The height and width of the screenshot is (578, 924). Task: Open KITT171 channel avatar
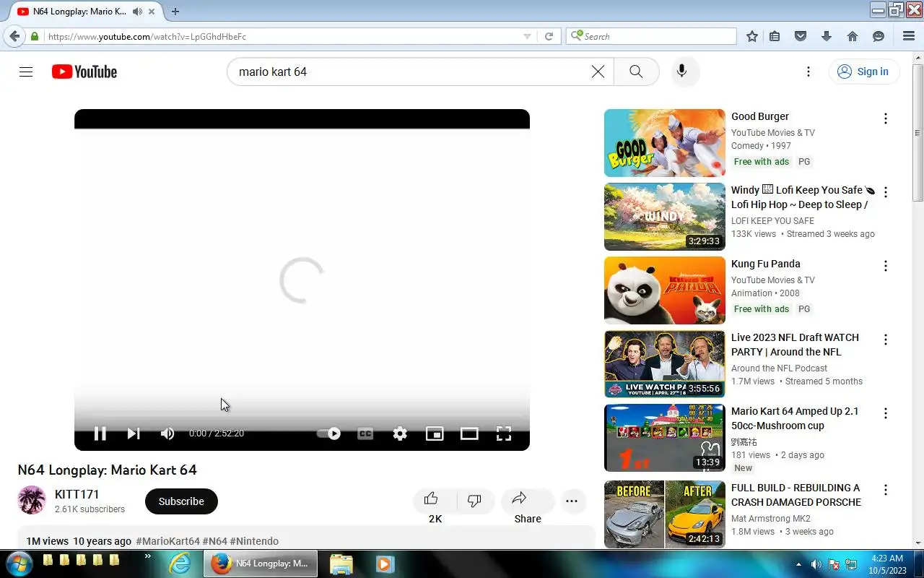(32, 500)
